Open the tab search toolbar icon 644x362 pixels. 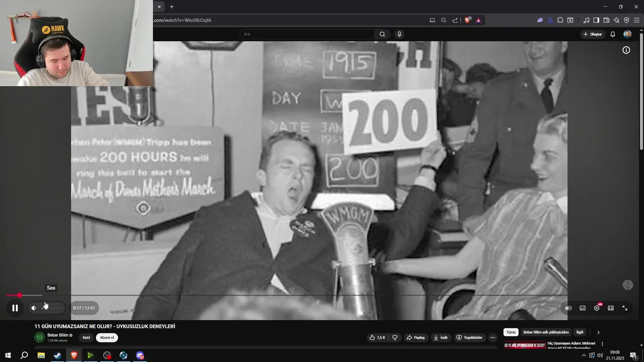570,20
